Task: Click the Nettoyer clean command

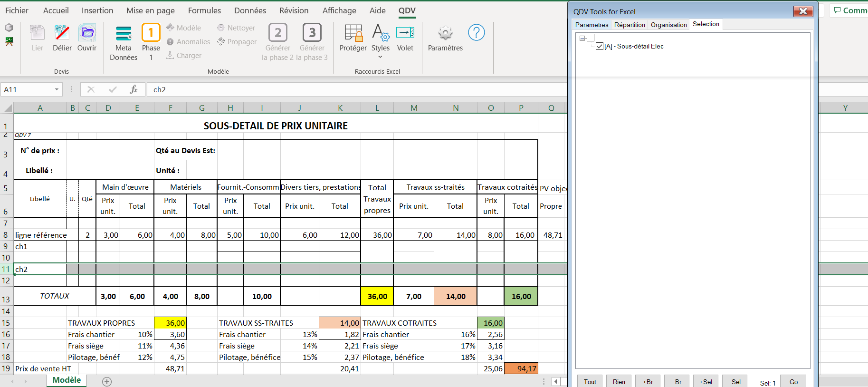Action: (x=236, y=28)
